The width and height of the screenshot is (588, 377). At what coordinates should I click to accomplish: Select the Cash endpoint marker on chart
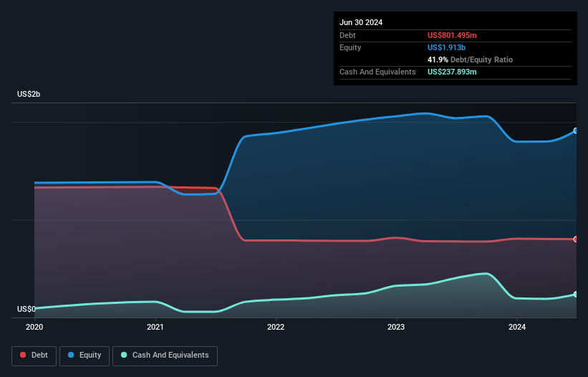(x=576, y=295)
